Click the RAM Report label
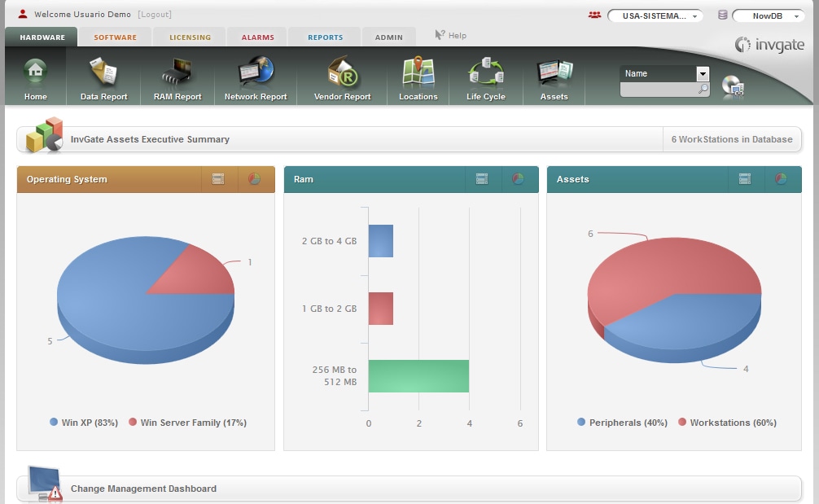Screen dimensions: 819x504 click(x=177, y=97)
